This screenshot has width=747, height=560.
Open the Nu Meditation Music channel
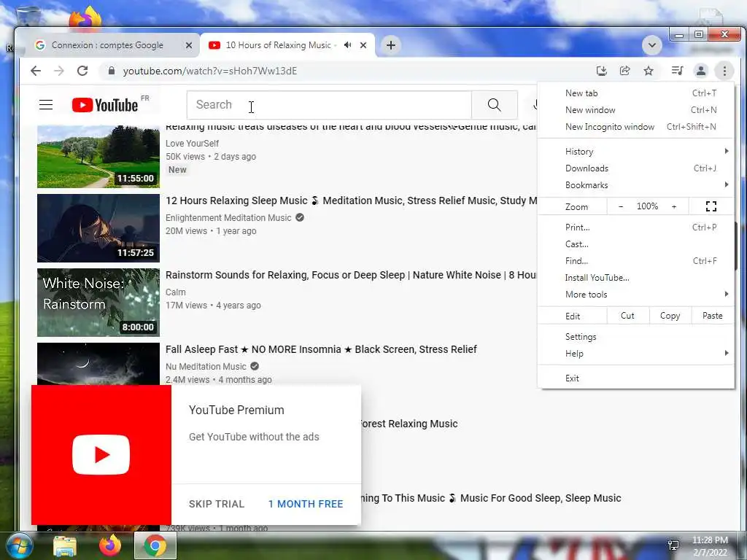[206, 367]
